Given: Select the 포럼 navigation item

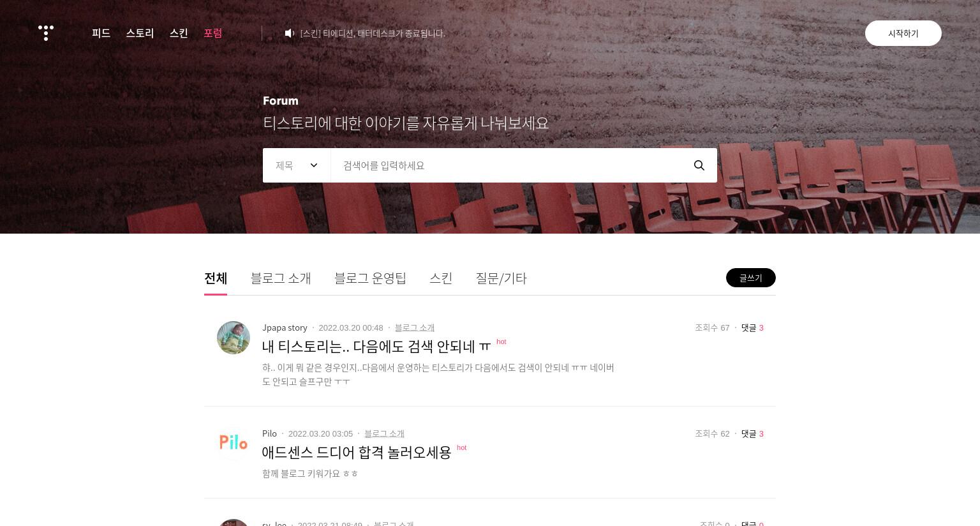Looking at the screenshot, I should 213,33.
